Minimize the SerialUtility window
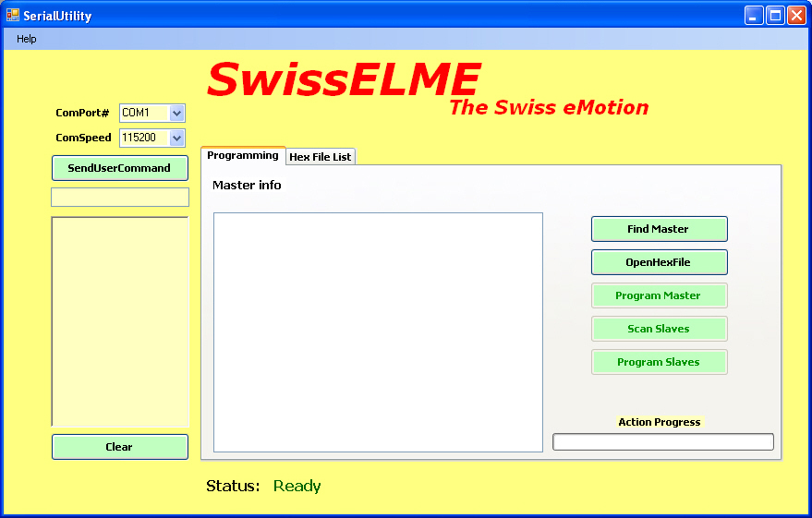The width and height of the screenshot is (812, 518). 754,16
